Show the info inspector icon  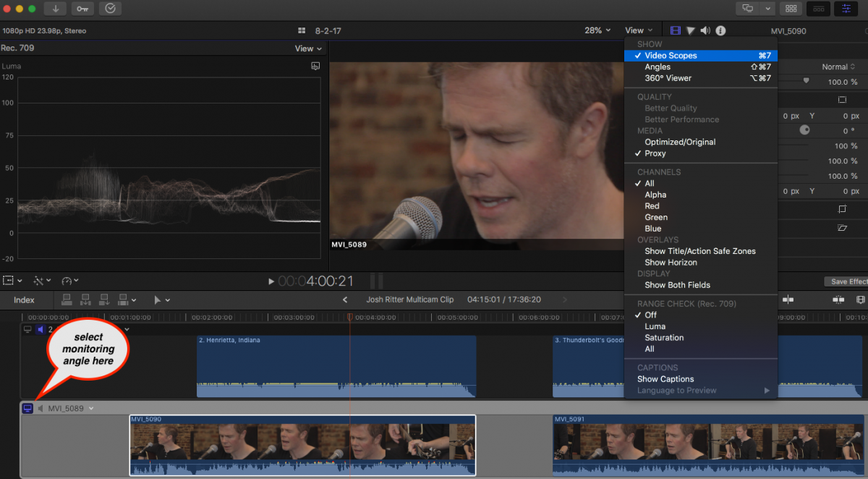[720, 30]
